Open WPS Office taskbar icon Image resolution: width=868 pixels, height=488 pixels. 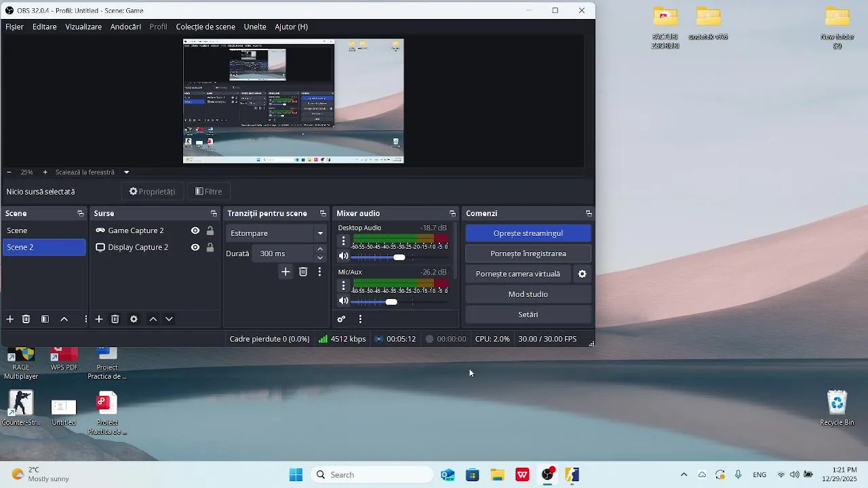tap(522, 474)
